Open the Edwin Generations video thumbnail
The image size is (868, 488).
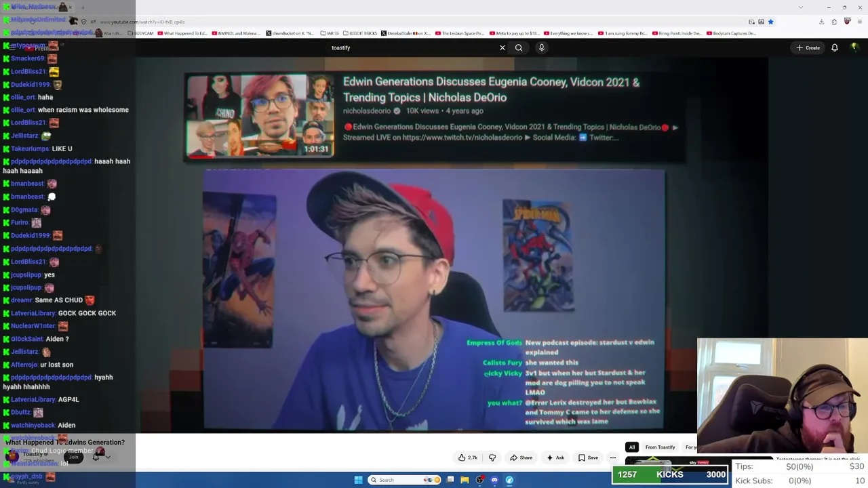coord(260,116)
